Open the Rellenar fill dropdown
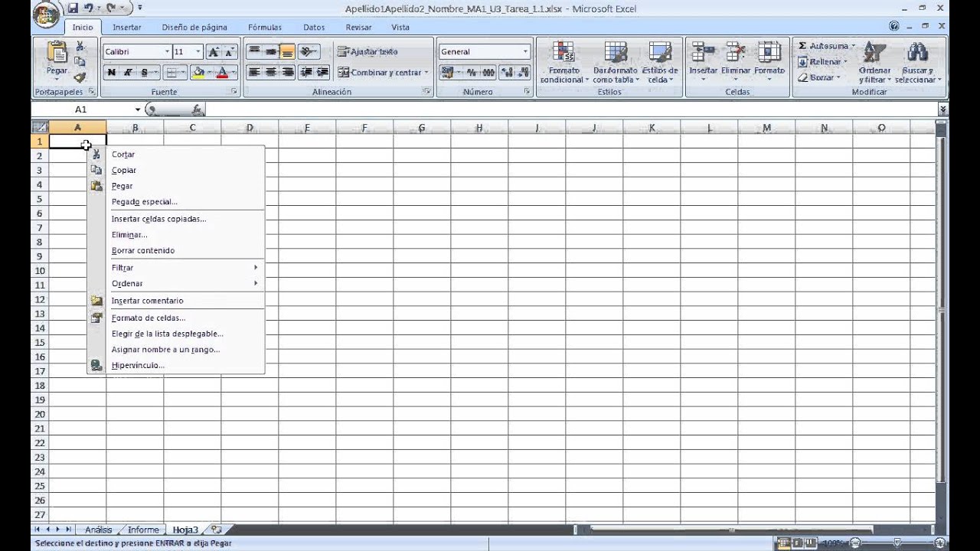980x551 pixels. (x=822, y=62)
